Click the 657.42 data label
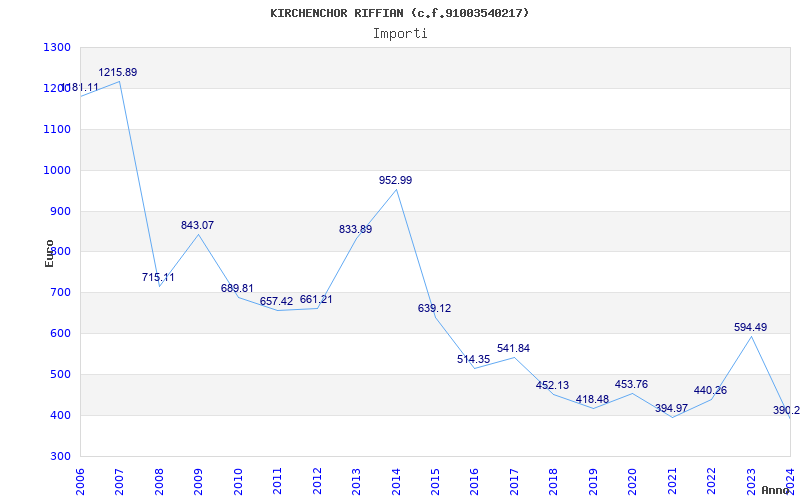The width and height of the screenshot is (800, 500). pos(277,302)
